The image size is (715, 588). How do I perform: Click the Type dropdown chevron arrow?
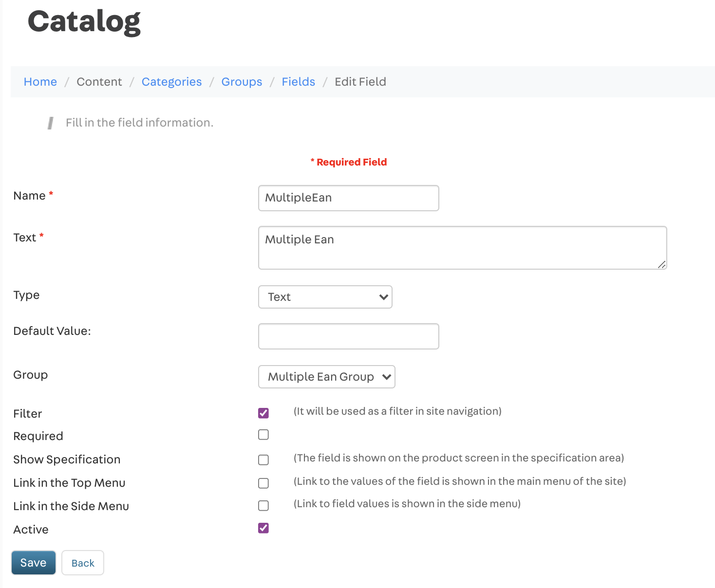click(x=384, y=297)
